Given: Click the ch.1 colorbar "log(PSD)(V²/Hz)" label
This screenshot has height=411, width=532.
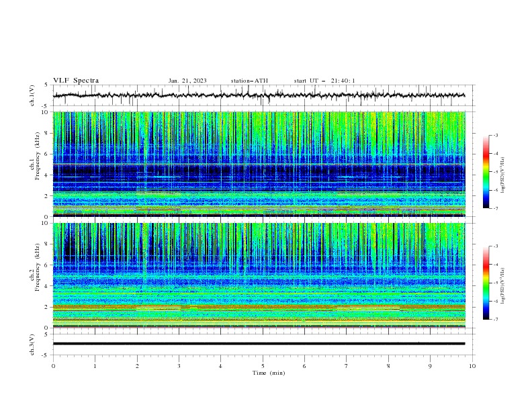Looking at the screenshot, I should (503, 175).
